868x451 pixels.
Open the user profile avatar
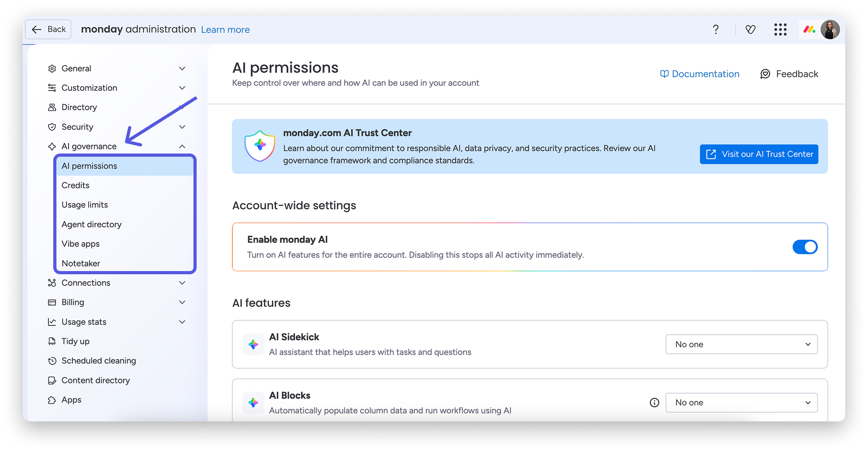(x=830, y=30)
